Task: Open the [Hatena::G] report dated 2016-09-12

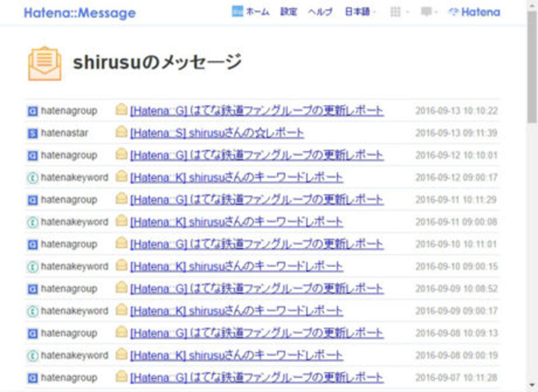Action: point(257,156)
